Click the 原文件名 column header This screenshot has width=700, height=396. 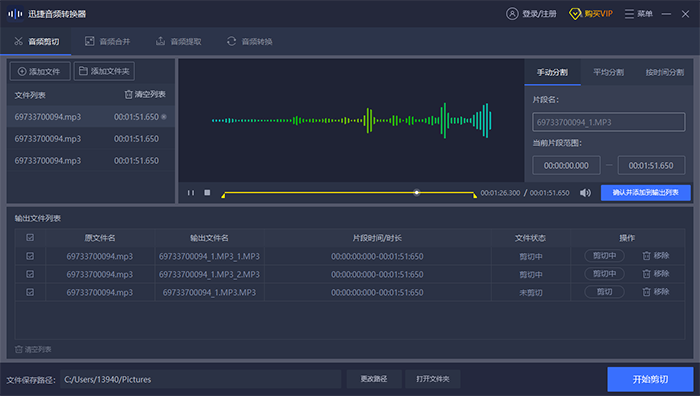click(x=100, y=238)
